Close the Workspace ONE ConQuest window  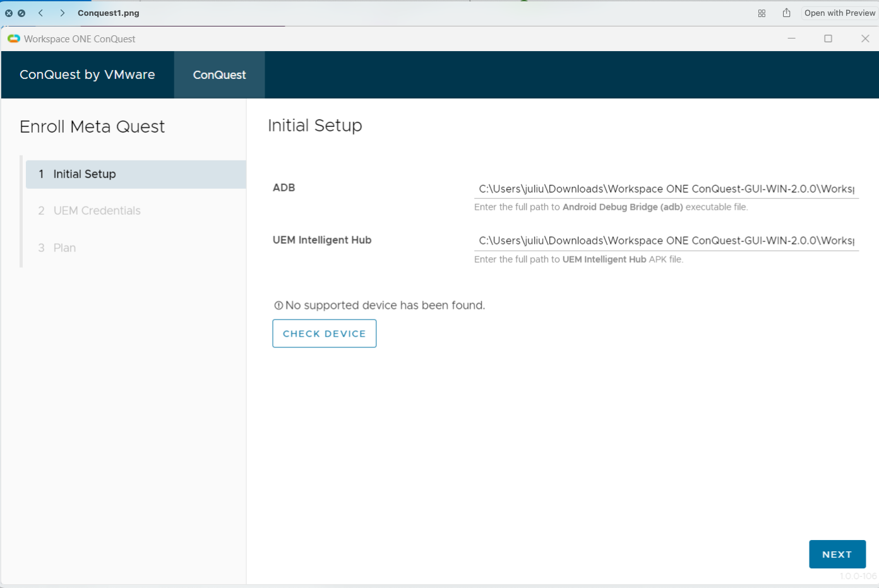coord(865,39)
